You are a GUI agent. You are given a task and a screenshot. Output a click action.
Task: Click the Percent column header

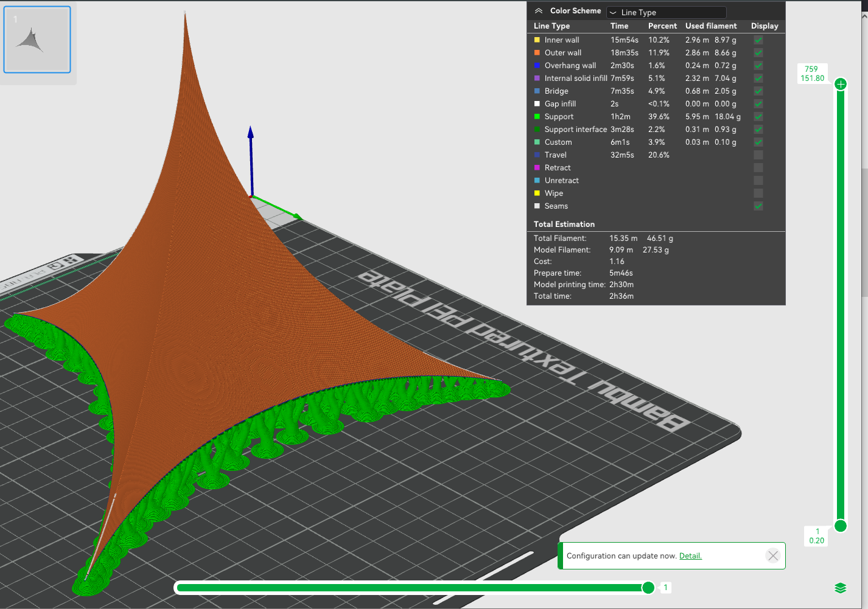pos(662,26)
